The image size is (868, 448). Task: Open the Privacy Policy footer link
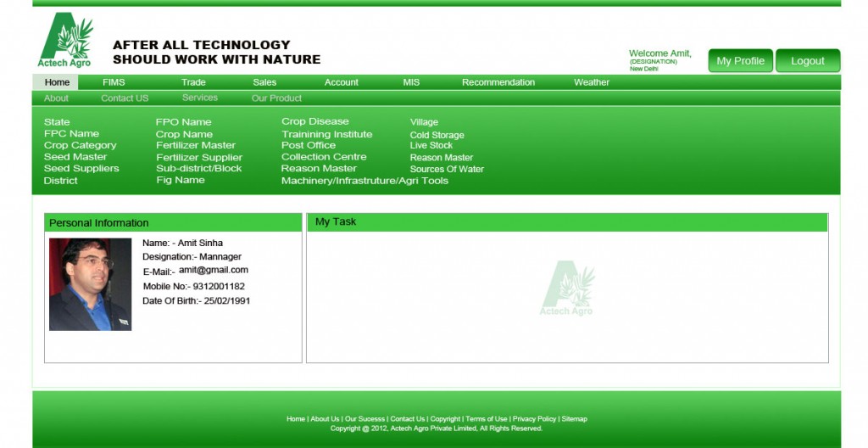[x=534, y=419]
